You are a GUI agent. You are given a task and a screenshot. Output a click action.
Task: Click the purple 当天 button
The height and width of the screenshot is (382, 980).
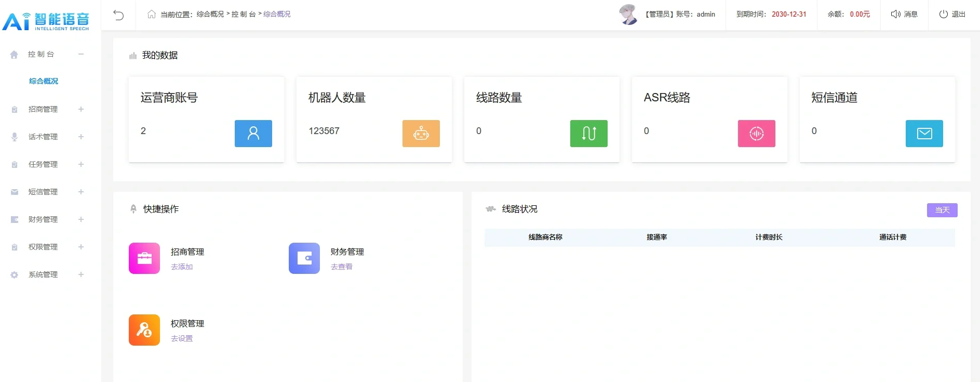[942, 210]
